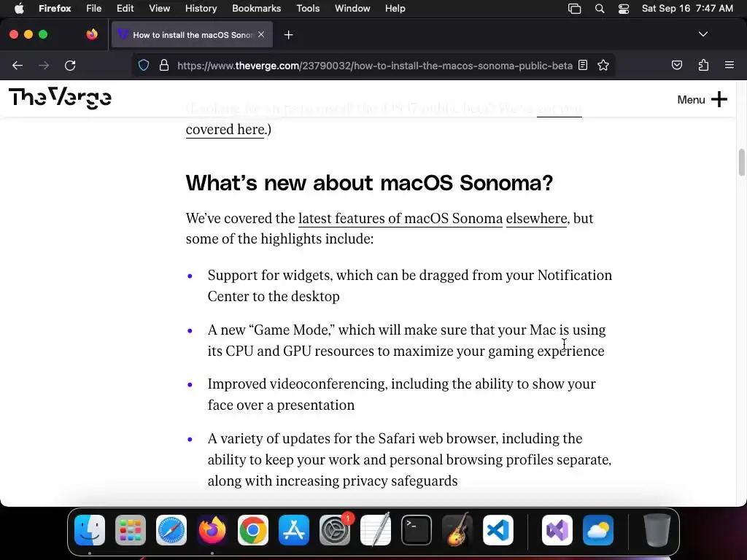Open a new tab
The width and height of the screenshot is (747, 560).
click(288, 35)
